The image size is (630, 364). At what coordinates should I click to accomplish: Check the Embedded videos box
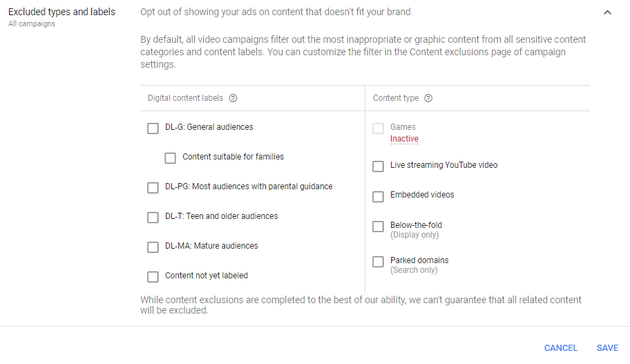pos(378,197)
